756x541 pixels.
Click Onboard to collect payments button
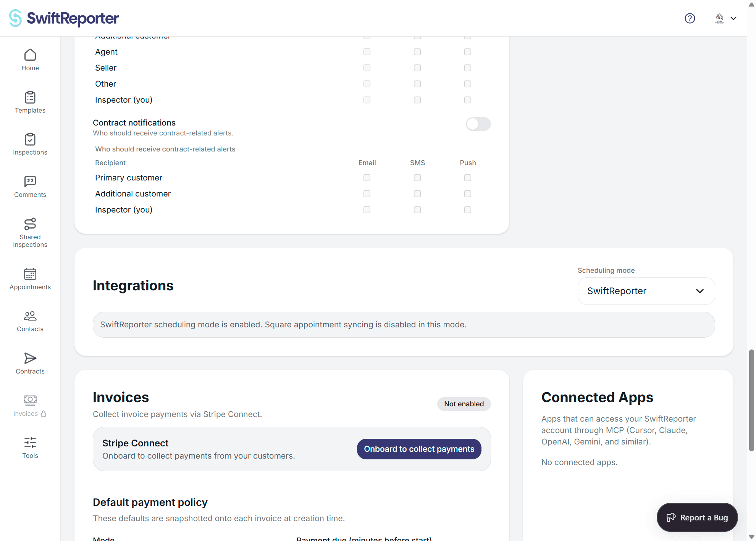click(x=419, y=449)
